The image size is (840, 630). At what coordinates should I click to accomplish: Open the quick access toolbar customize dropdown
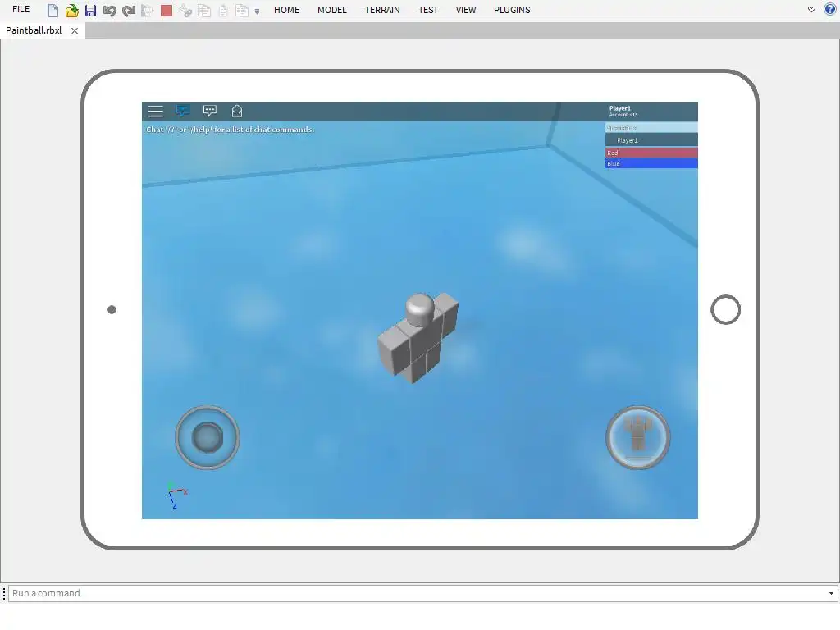coord(257,11)
